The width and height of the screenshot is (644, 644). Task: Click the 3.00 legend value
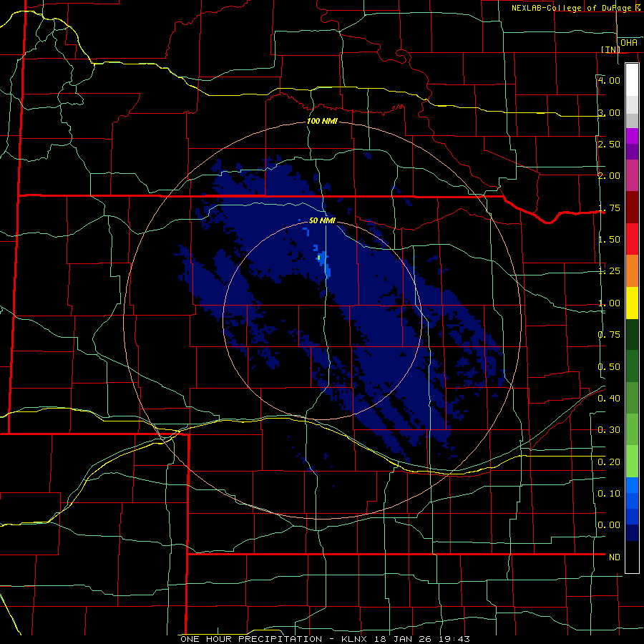(609, 112)
